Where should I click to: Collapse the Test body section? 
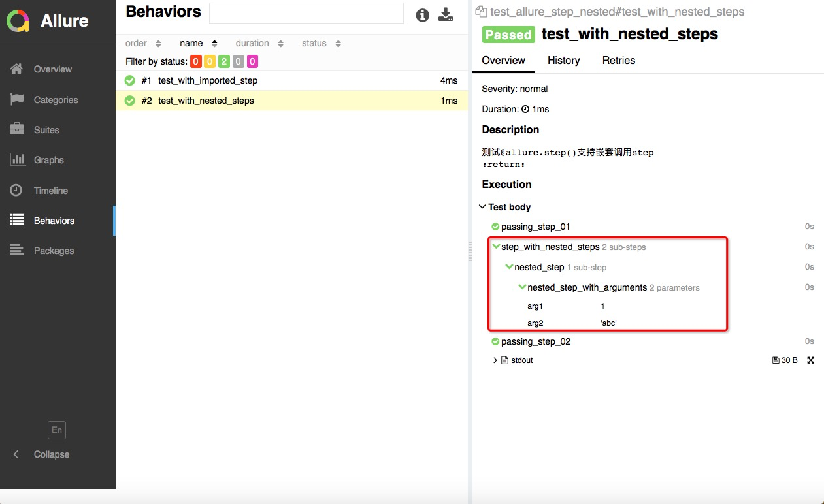[x=505, y=207]
